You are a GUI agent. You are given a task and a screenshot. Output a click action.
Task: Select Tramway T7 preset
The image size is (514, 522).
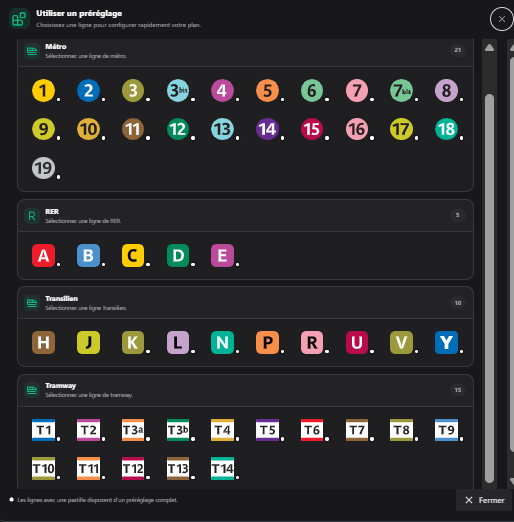[357, 430]
